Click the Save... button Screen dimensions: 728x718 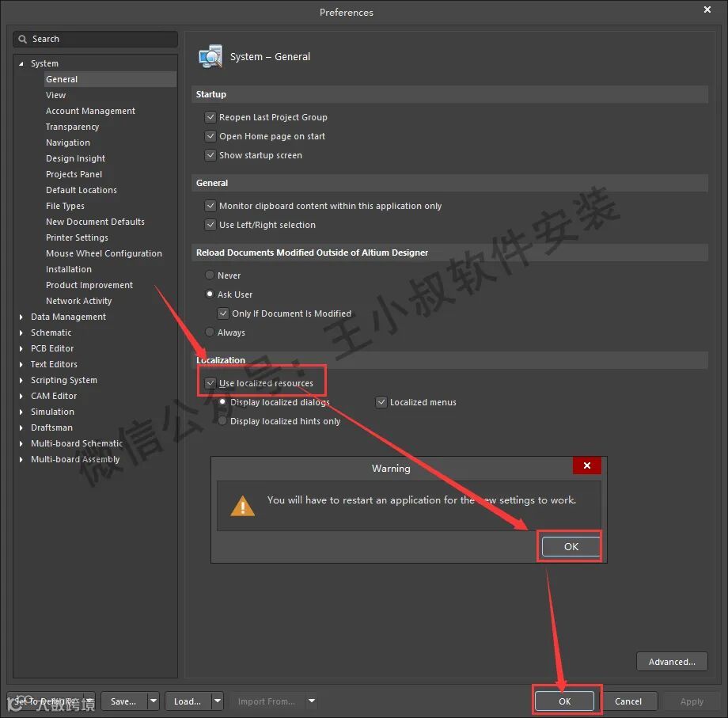coord(123,701)
